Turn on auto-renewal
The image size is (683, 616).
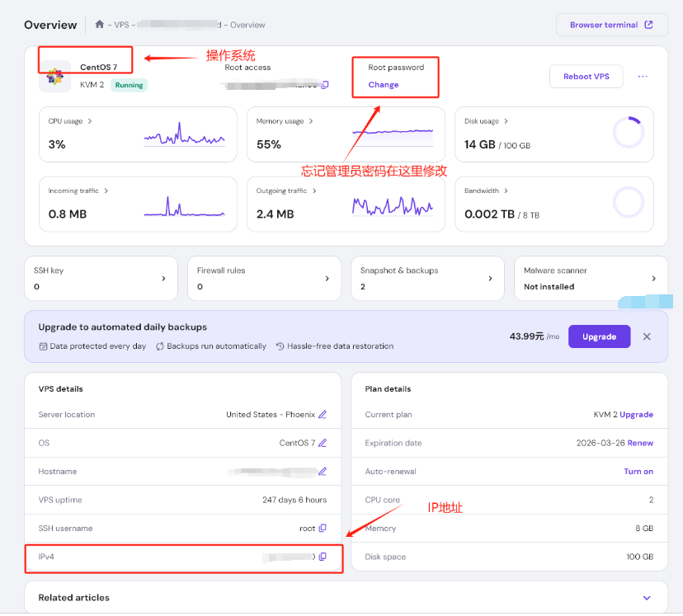(x=638, y=472)
